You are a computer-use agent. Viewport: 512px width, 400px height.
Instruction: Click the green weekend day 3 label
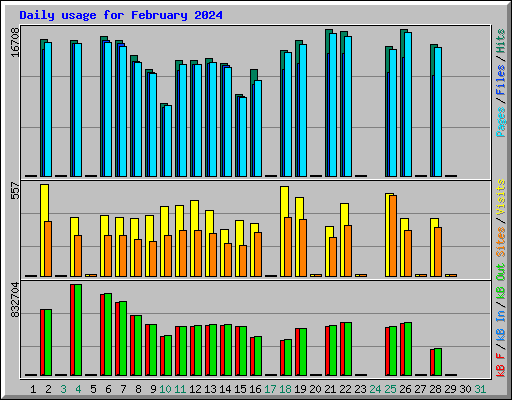point(63,389)
